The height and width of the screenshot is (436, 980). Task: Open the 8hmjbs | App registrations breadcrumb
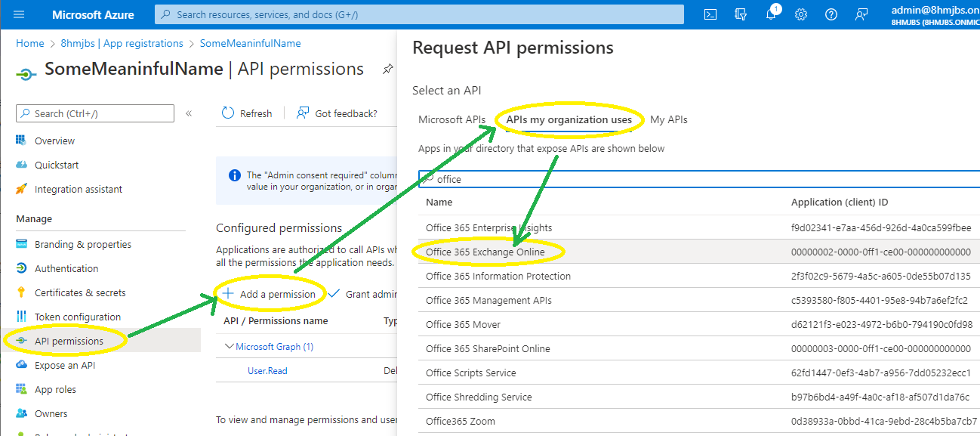pyautogui.click(x=122, y=43)
